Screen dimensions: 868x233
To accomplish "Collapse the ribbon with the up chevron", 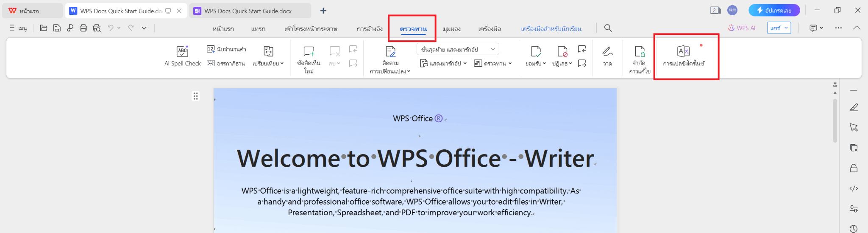I will [857, 28].
